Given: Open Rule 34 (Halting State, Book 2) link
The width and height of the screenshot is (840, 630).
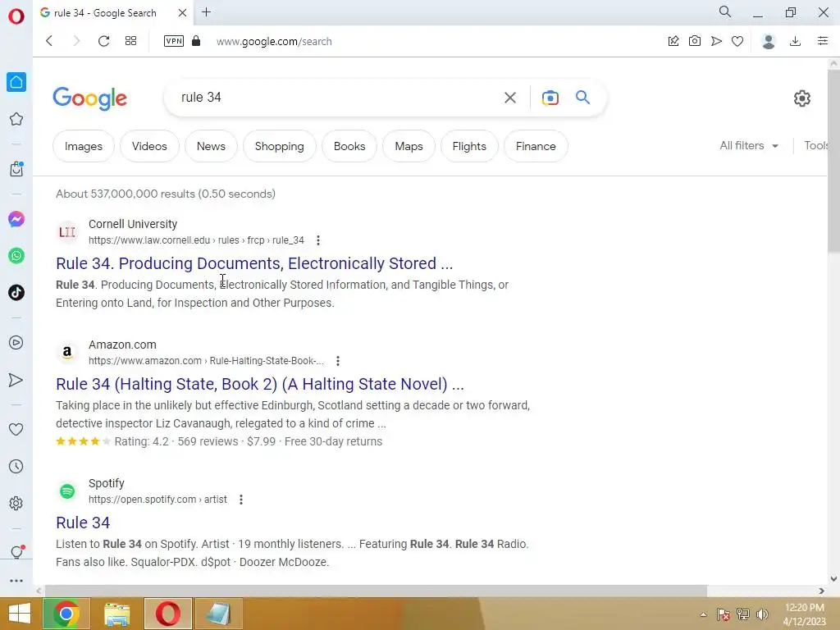Looking at the screenshot, I should click(x=260, y=384).
